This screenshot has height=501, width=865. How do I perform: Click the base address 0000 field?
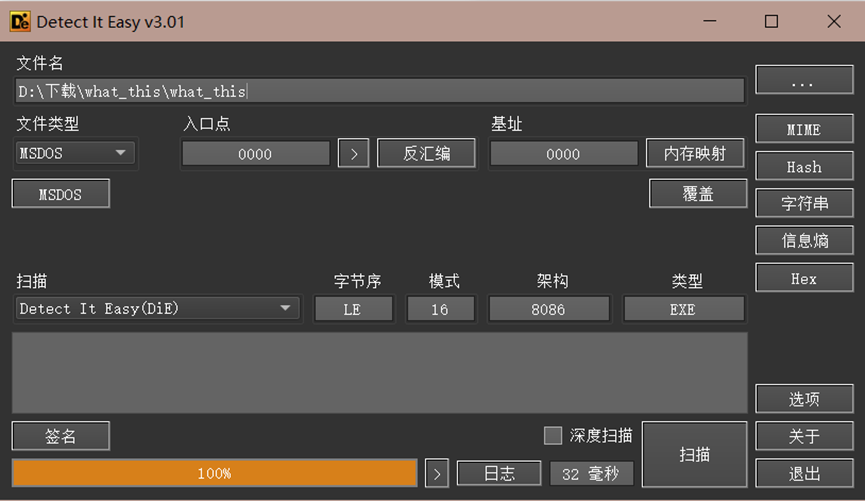[x=564, y=153]
